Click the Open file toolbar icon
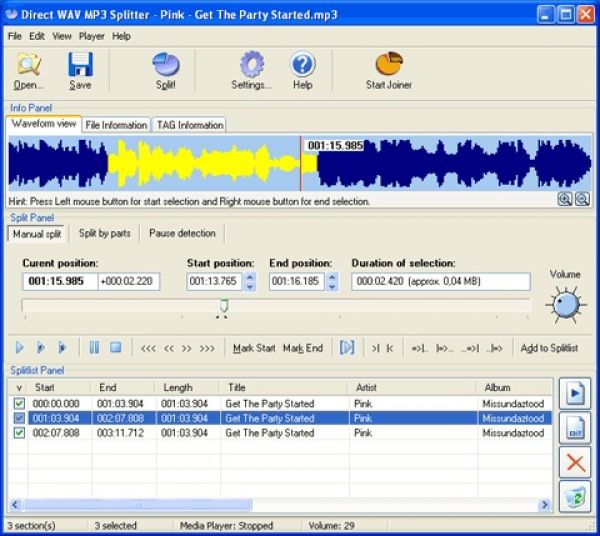This screenshot has height=536, width=600. [28, 66]
